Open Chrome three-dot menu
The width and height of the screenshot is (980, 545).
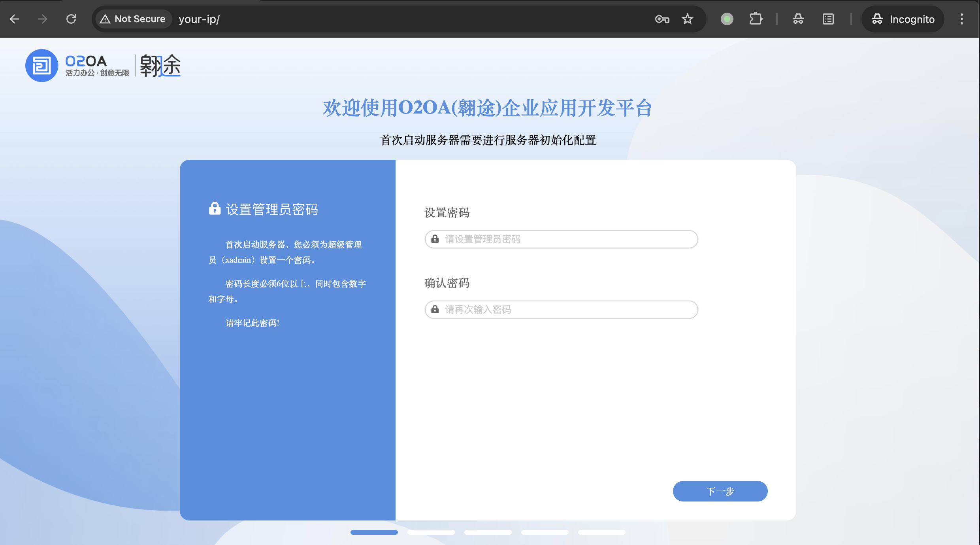tap(962, 19)
